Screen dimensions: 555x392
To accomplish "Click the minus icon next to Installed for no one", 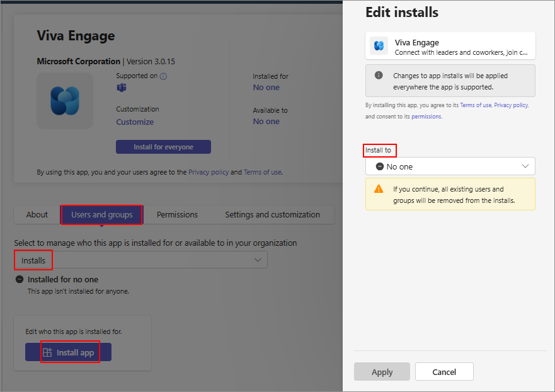I will tap(20, 279).
